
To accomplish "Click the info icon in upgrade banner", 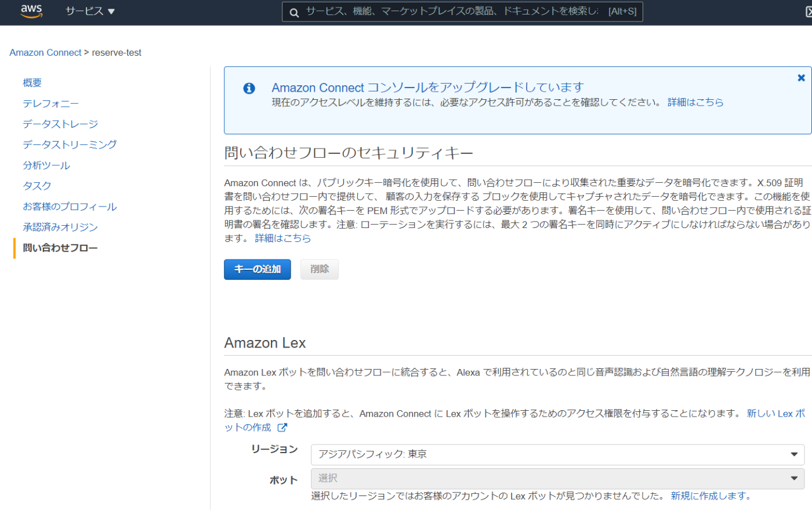I will tap(249, 88).
